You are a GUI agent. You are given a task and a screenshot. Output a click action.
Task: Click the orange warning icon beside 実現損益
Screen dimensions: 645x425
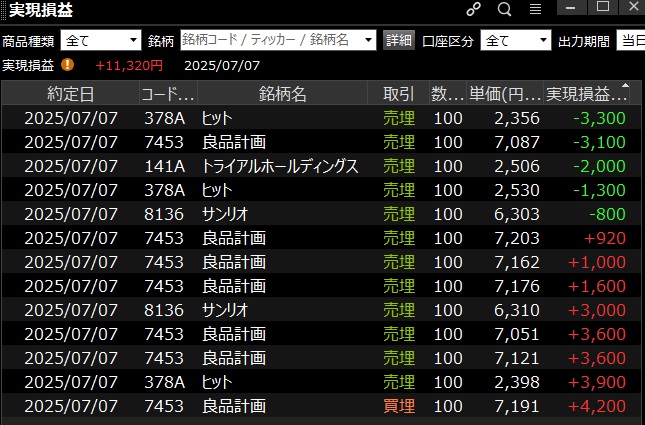coord(67,65)
